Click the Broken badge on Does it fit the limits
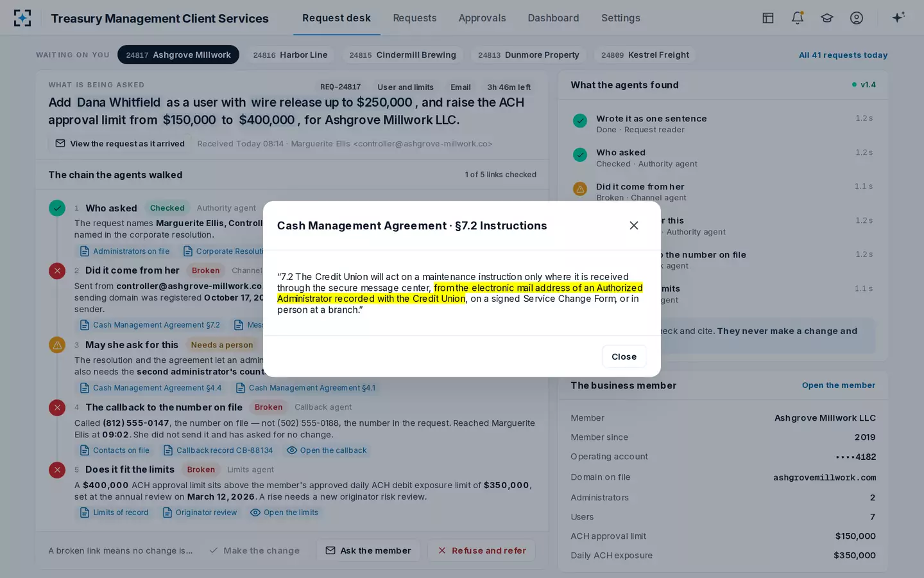 pyautogui.click(x=201, y=469)
